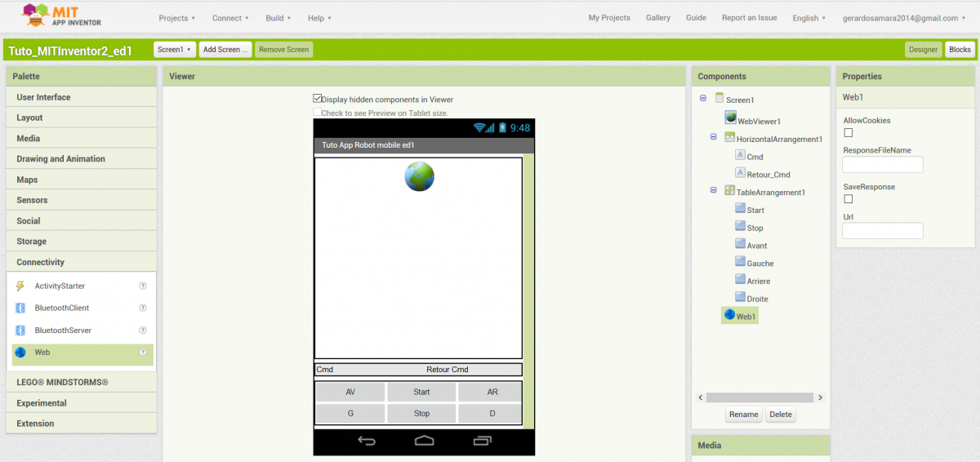This screenshot has height=462, width=980.
Task: Toggle Display hidden components in Viewer
Action: pos(318,98)
